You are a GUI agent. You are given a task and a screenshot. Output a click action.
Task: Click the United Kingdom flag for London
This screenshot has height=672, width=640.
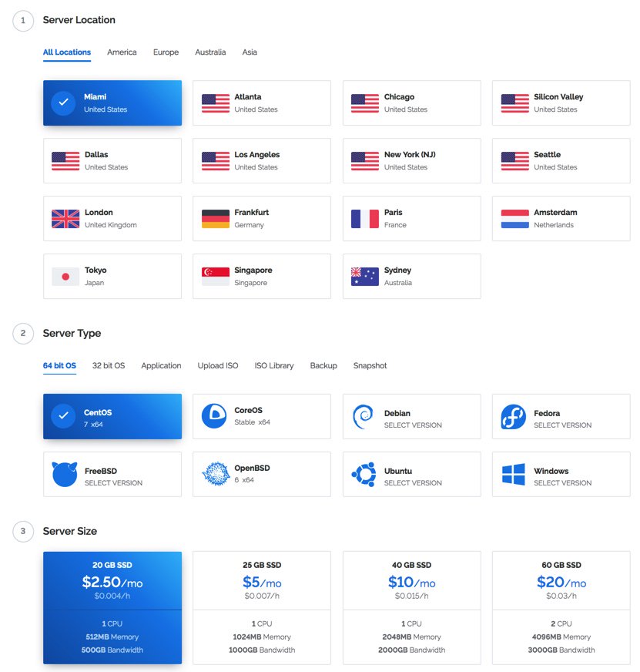tap(65, 219)
